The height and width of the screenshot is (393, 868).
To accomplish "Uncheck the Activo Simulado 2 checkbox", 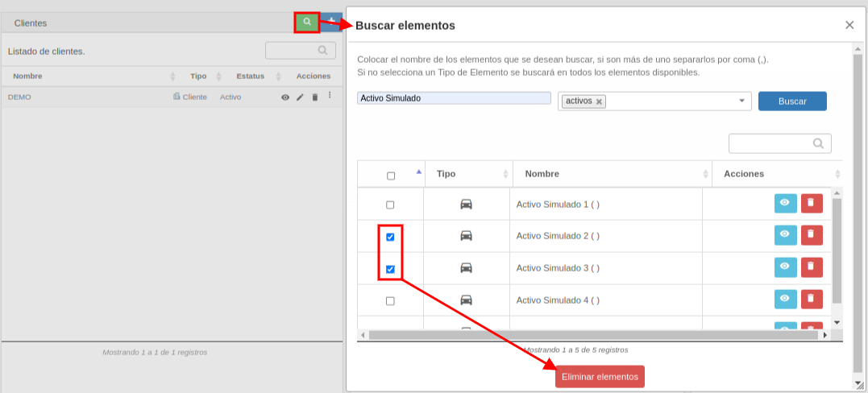I will [390, 237].
